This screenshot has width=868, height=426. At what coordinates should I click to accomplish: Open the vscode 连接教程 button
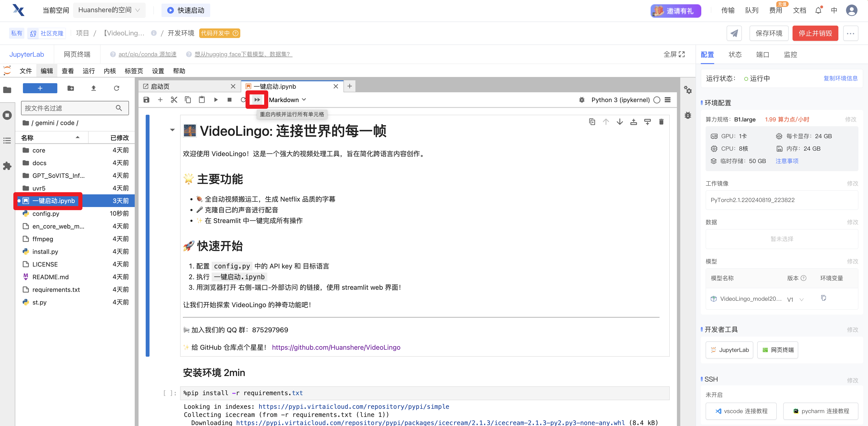[741, 411]
